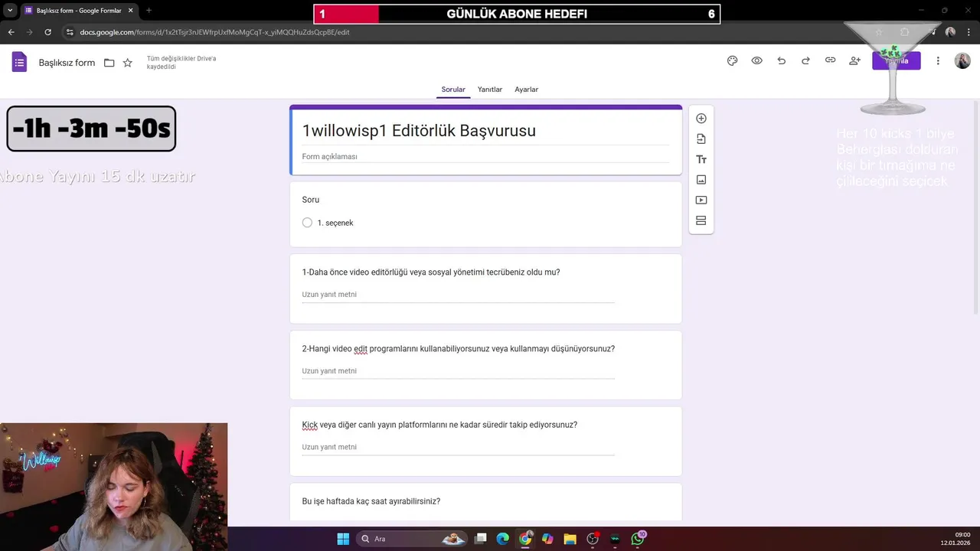The image size is (980, 551).
Task: Undo the last form change
Action: 781,61
